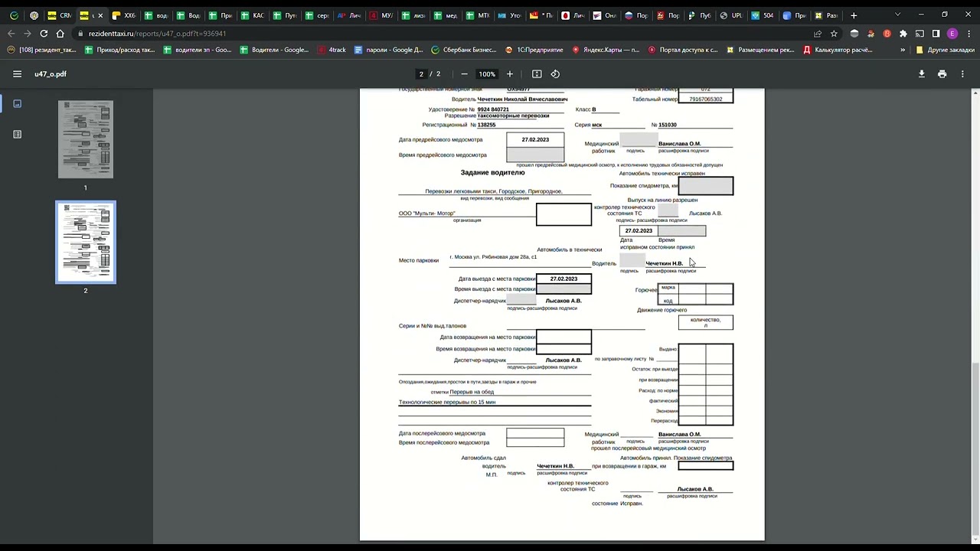Open Chrome three-dot menu
This screenshot has width=980, height=551.
coord(969,34)
